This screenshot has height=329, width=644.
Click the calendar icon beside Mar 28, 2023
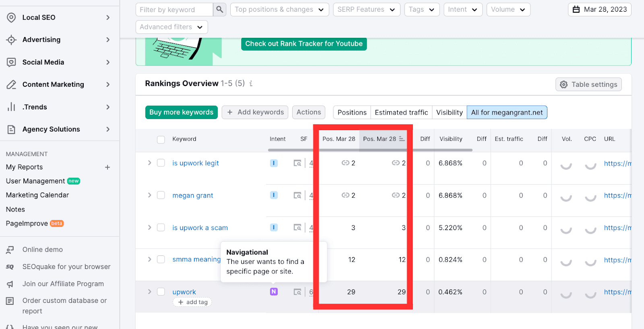[x=576, y=9]
